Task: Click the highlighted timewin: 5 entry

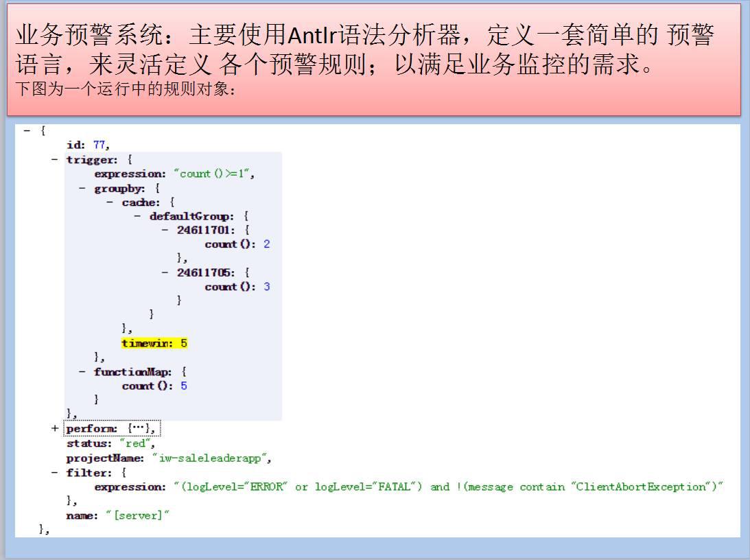Action: pyautogui.click(x=154, y=343)
